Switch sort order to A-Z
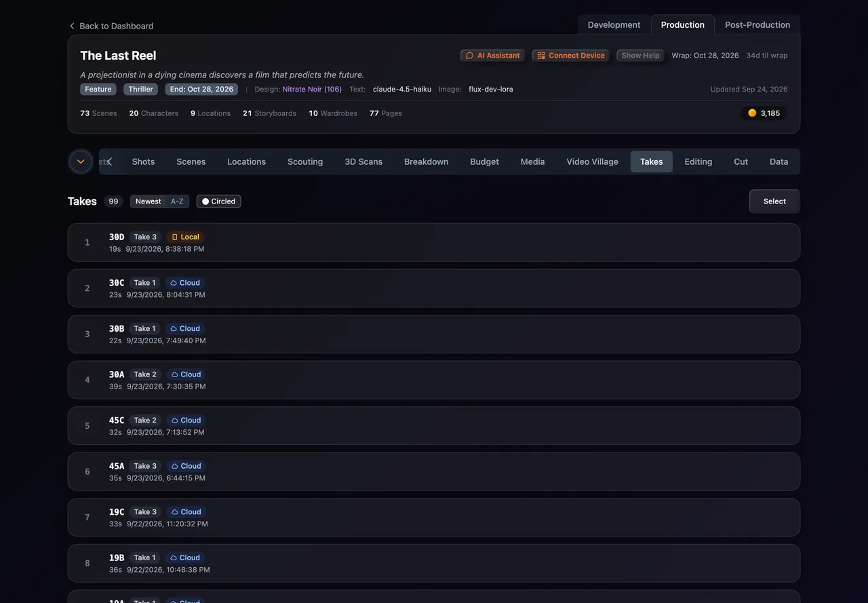Viewport: 868px width, 603px height. tap(177, 201)
